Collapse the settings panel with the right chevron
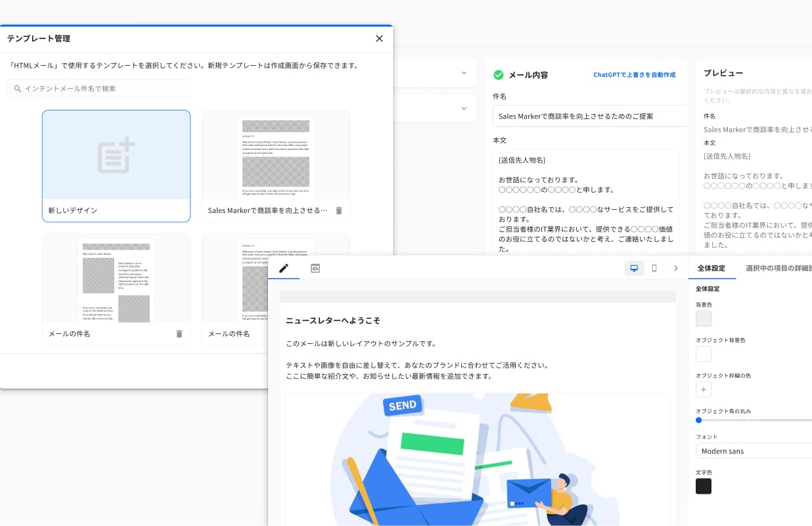Screen dimensions: 812x526 pos(676,268)
